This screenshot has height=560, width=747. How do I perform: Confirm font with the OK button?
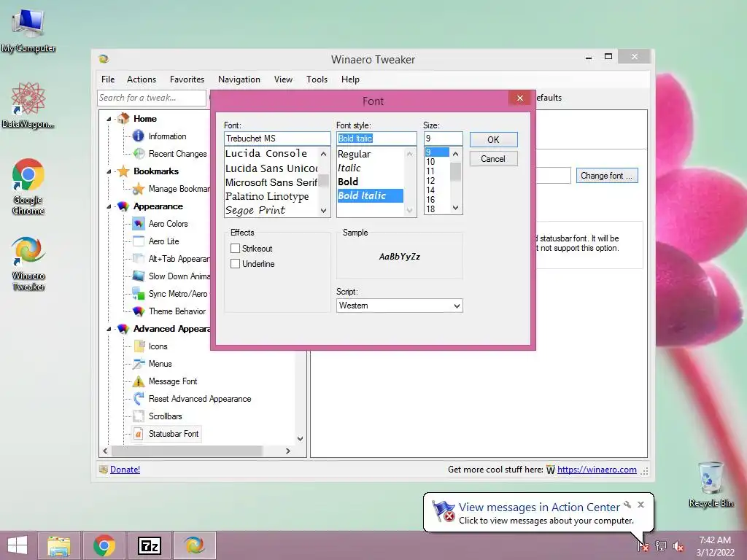pos(494,139)
